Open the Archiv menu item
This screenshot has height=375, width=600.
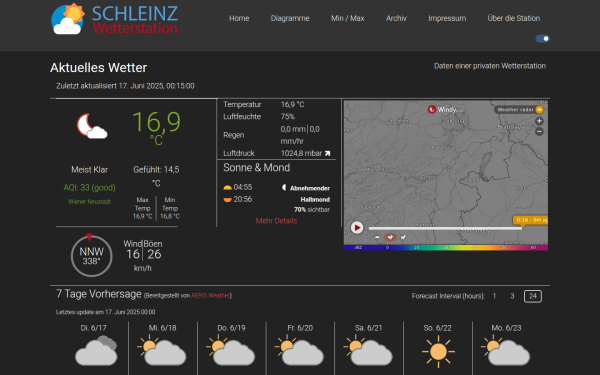(x=396, y=18)
